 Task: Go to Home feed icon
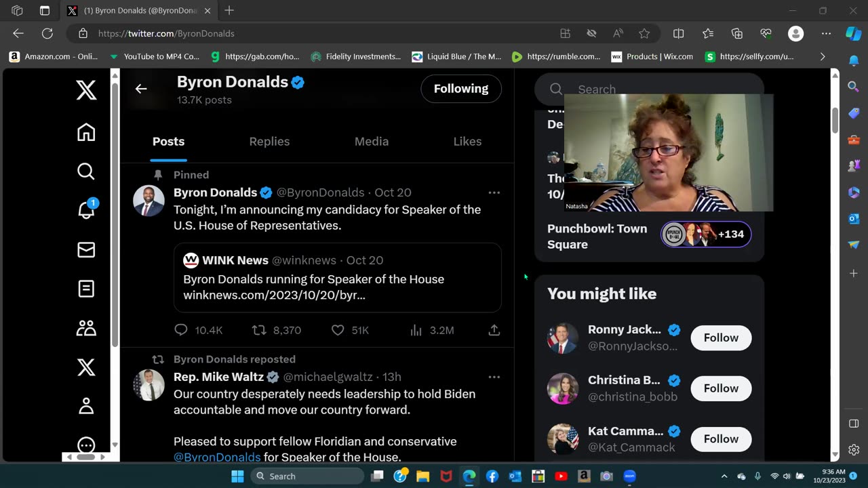tap(86, 132)
